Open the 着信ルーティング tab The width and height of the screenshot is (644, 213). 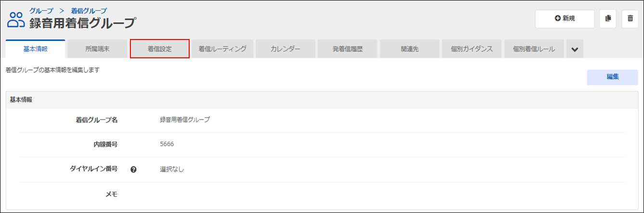222,49
